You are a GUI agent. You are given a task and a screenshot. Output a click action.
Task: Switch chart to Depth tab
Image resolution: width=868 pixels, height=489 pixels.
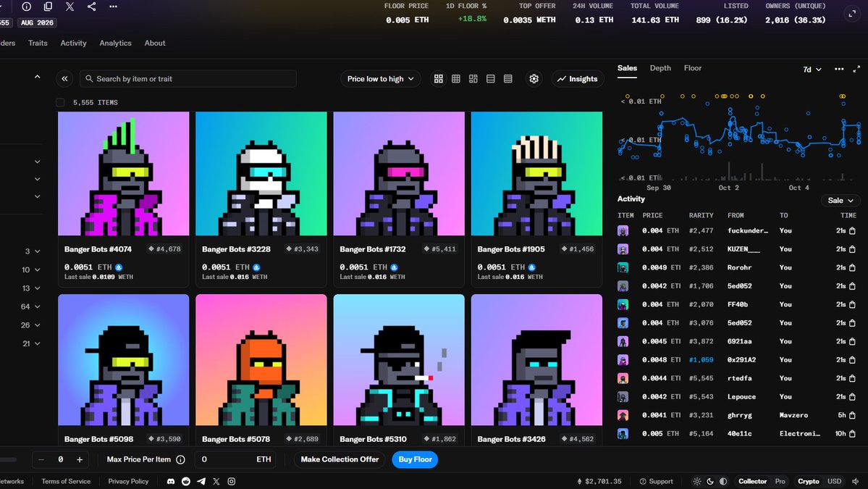click(660, 68)
